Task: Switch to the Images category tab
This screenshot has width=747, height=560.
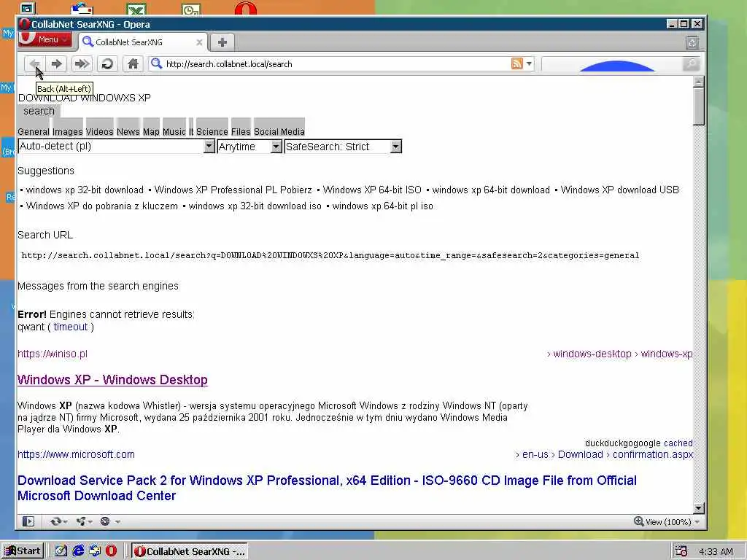Action: tap(67, 131)
